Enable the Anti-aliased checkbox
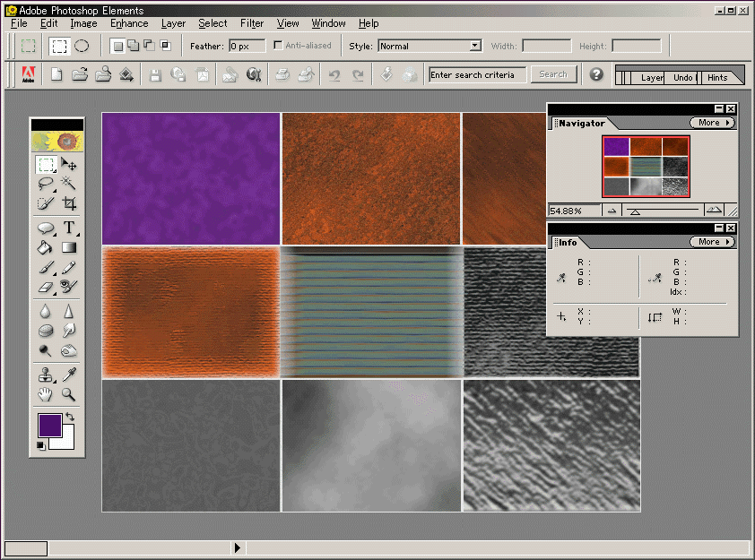This screenshot has height=560, width=755. (x=279, y=46)
